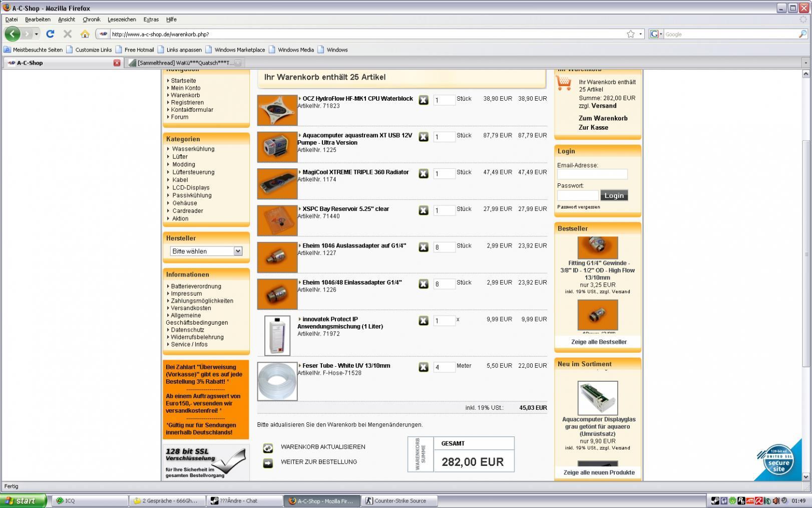Open the Windows Marketplace bookmark

[235, 50]
